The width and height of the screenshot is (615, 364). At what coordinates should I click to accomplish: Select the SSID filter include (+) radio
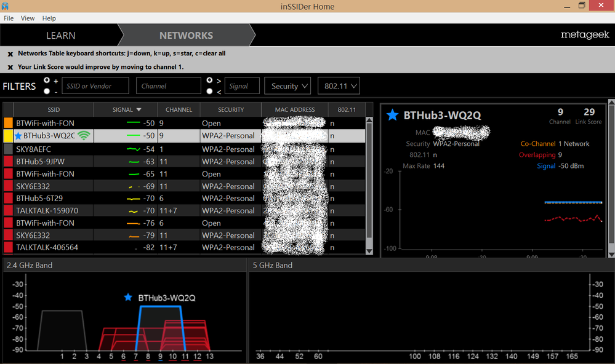47,81
